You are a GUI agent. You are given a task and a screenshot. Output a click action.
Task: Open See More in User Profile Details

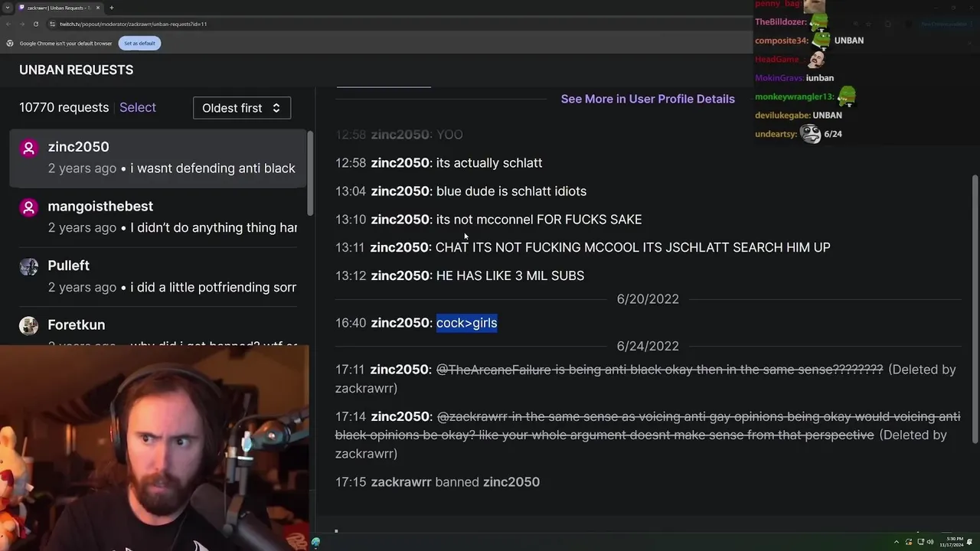pyautogui.click(x=648, y=99)
